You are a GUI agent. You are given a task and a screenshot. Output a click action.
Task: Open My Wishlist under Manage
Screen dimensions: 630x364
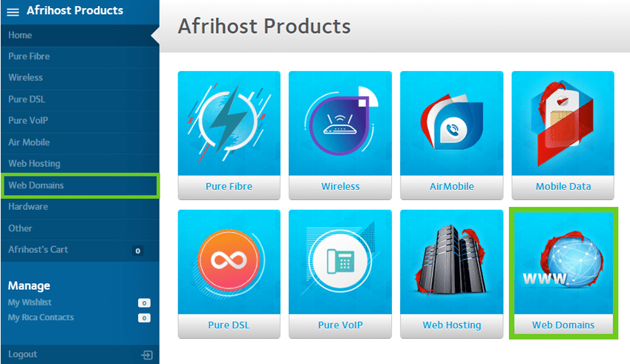click(30, 302)
